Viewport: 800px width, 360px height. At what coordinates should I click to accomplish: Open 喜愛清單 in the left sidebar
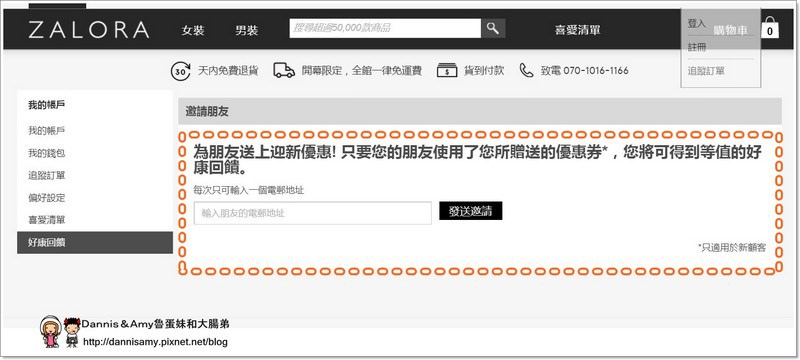click(46, 220)
